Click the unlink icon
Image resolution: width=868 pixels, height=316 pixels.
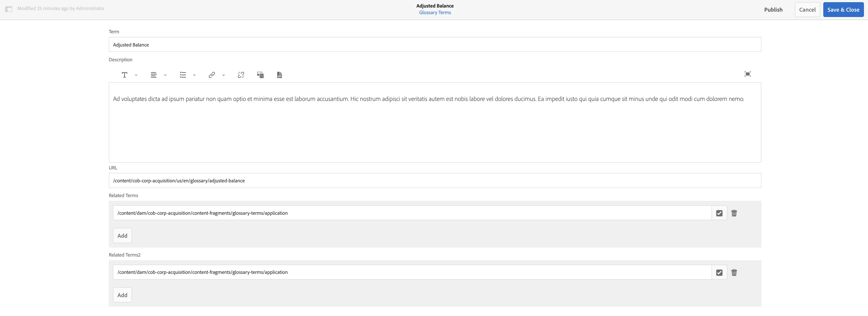241,75
